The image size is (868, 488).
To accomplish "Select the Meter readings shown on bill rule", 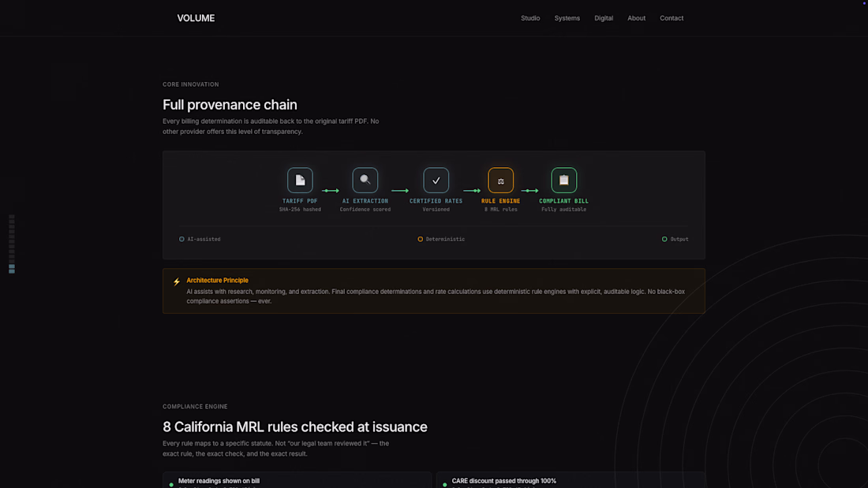I will [x=219, y=480].
